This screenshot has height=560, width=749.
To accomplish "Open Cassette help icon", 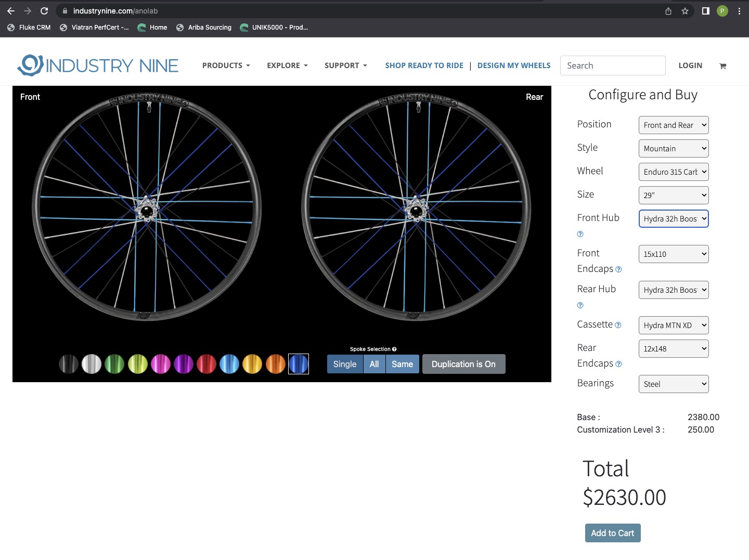I will click(x=618, y=325).
